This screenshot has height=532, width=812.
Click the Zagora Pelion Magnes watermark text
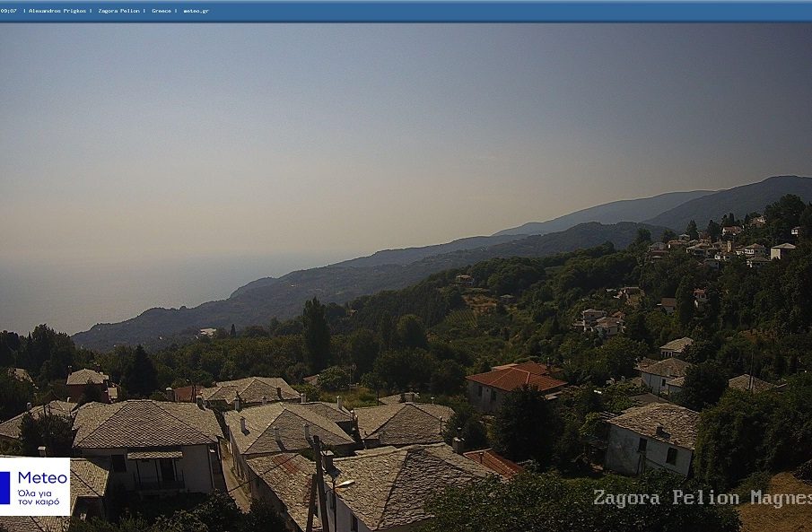[702, 498]
